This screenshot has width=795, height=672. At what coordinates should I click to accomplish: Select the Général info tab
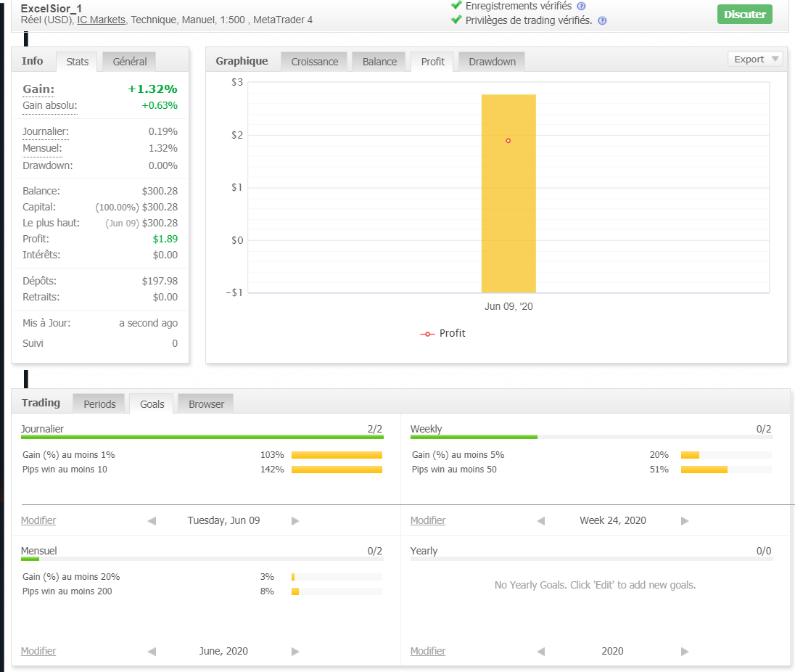pyautogui.click(x=130, y=62)
